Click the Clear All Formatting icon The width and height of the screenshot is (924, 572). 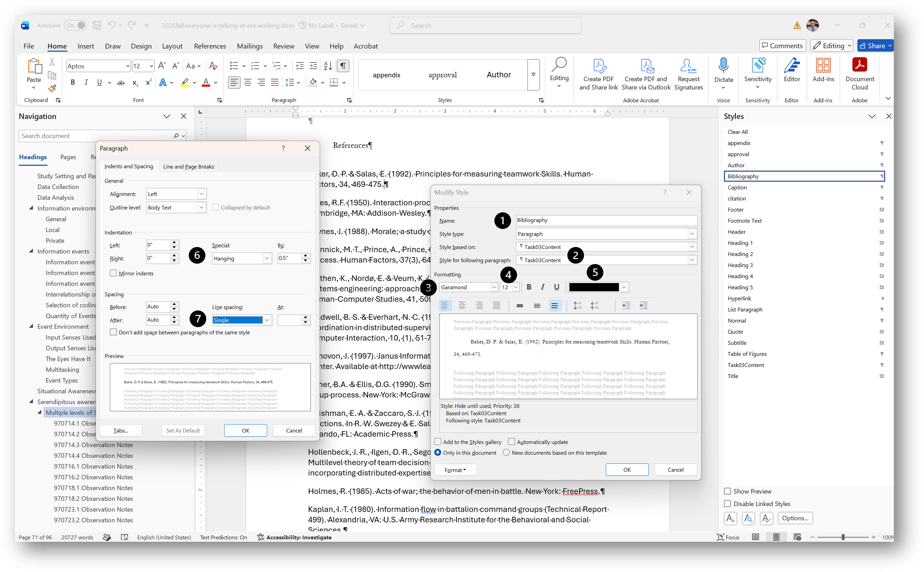[x=213, y=66]
